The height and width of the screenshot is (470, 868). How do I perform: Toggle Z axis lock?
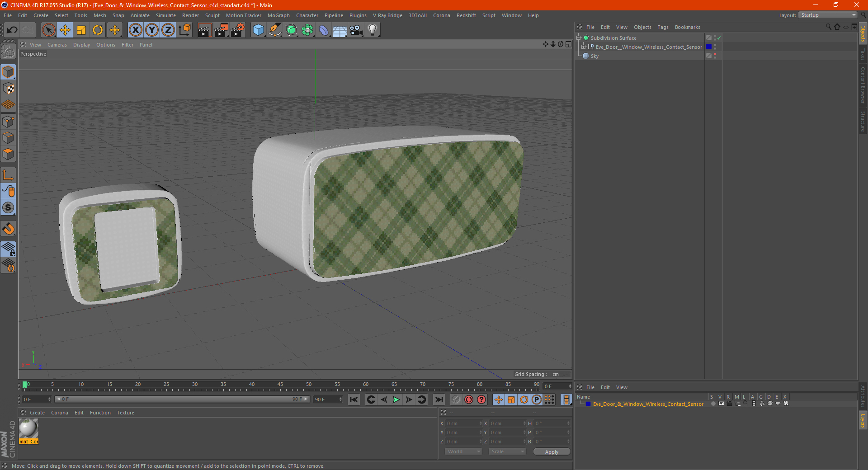[168, 30]
